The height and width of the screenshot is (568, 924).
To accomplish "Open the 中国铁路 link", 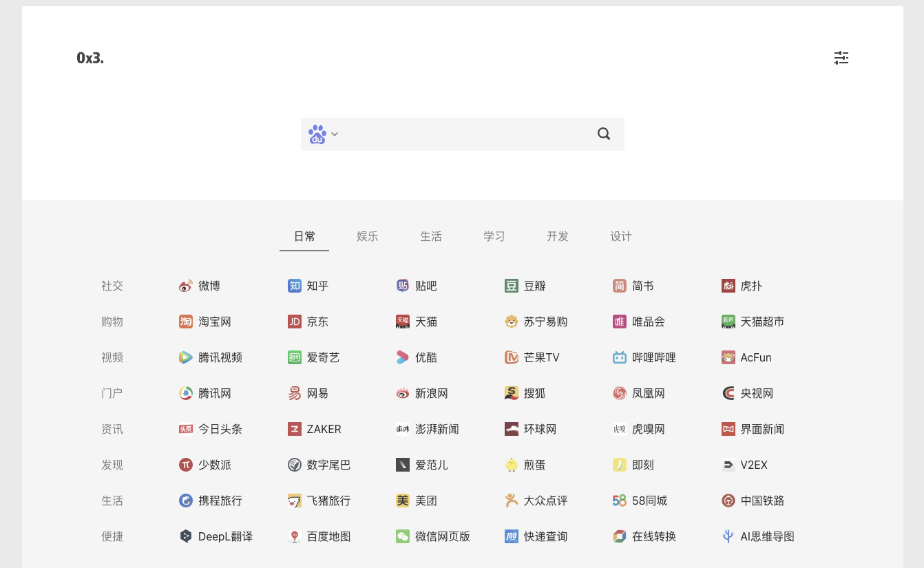I will (753, 501).
